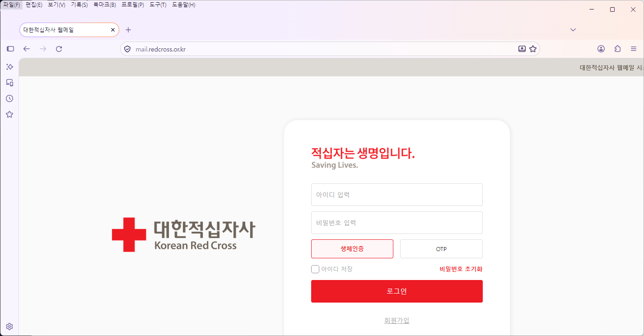The image size is (644, 336).
Task: Open bookmarks star in sidebar
Action: (9, 114)
